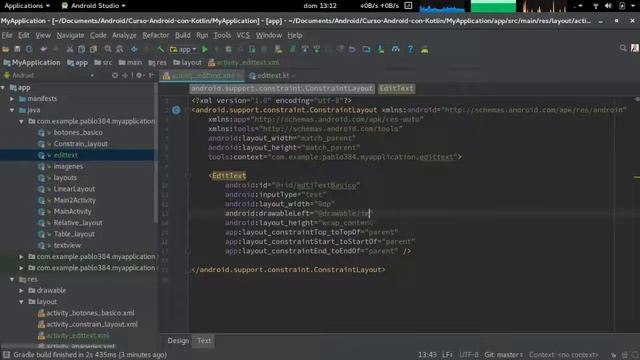Click the Copy icon in the toolbar
The width and height of the screenshot is (640, 360).
[82, 49]
